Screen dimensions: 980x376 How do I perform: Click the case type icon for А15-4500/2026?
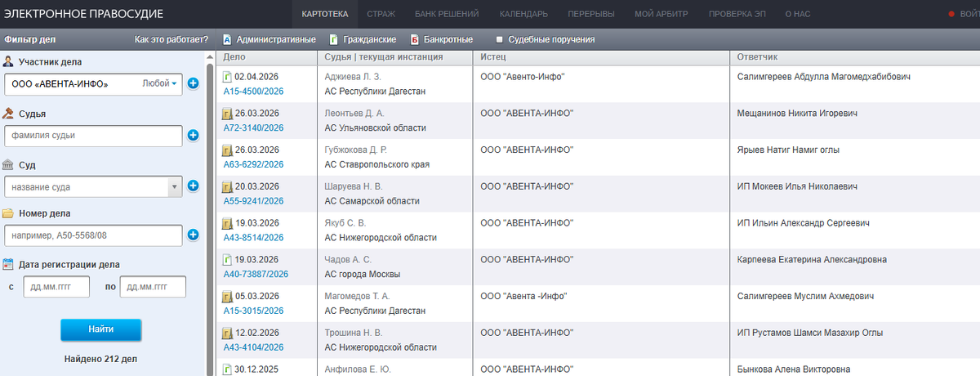click(x=228, y=77)
